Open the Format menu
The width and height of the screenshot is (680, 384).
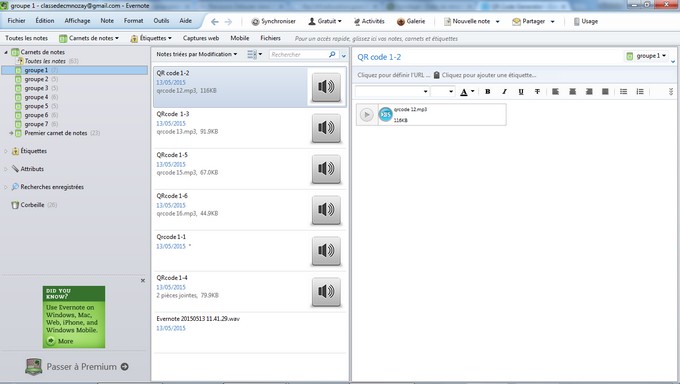pos(134,21)
